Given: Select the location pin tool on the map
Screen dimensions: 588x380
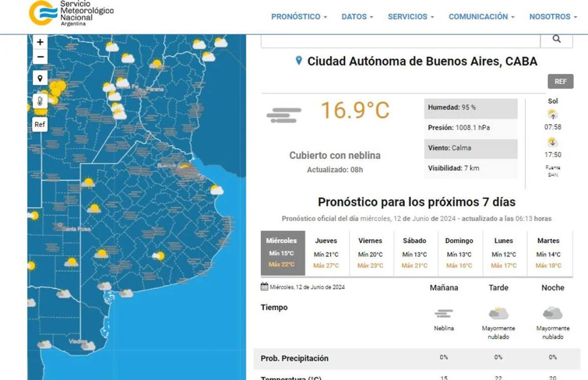Looking at the screenshot, I should tap(40, 78).
